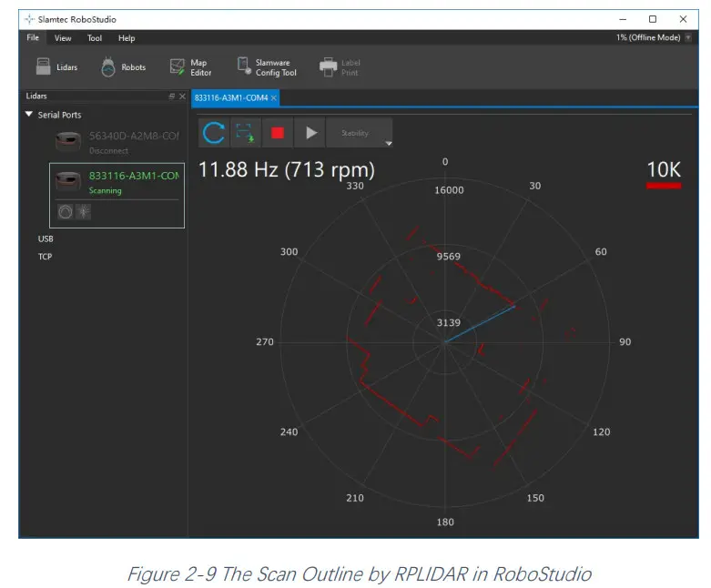Open the View menu
The image size is (711, 588).
coord(63,38)
